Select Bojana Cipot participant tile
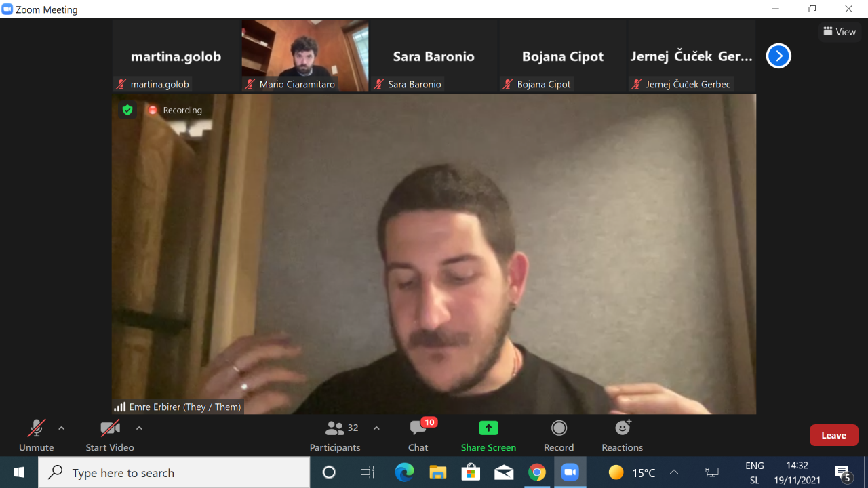Screen dimensions: 868x488 click(563, 56)
